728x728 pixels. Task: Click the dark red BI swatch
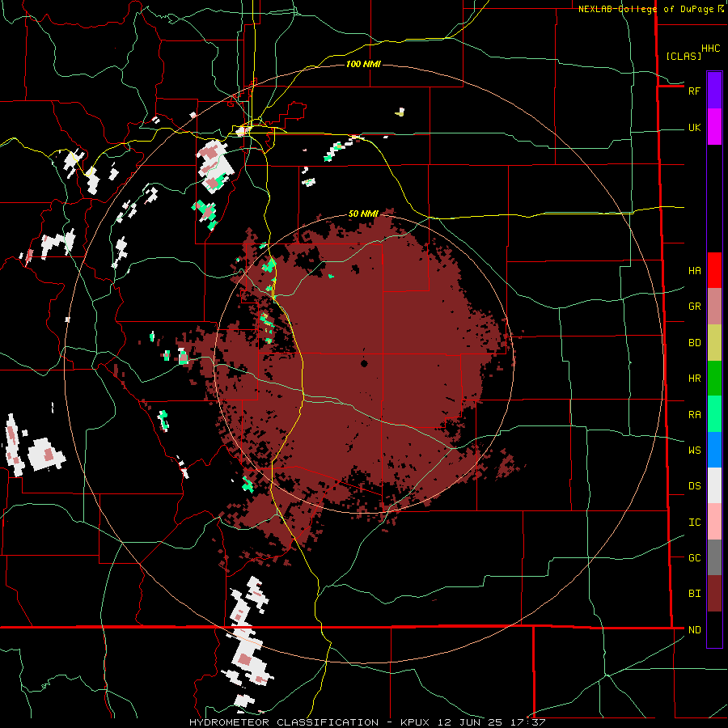(714, 594)
